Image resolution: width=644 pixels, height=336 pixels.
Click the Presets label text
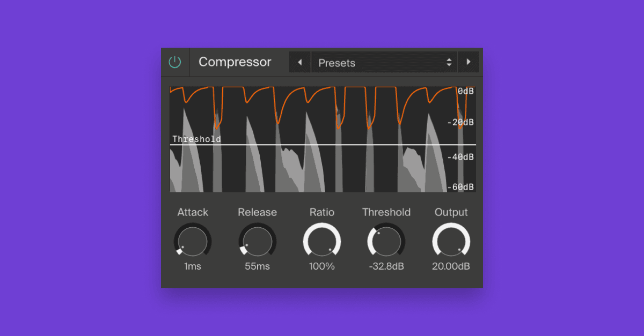coord(336,63)
